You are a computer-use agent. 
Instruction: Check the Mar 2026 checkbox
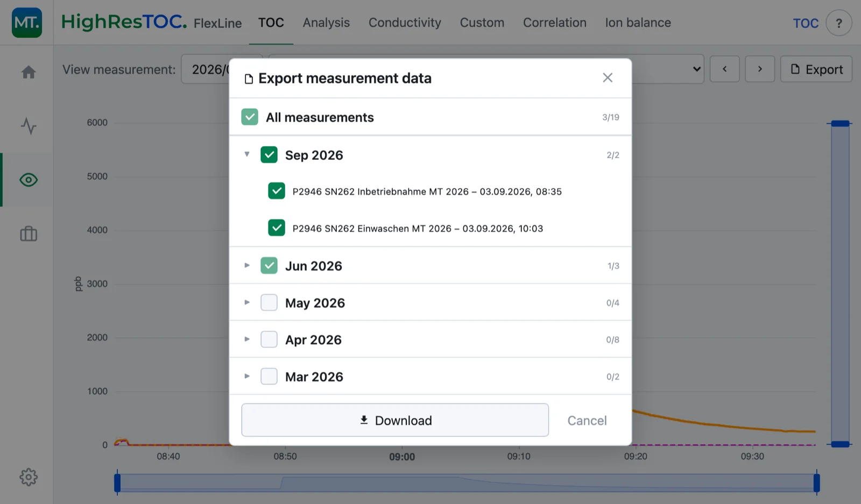[x=269, y=377]
